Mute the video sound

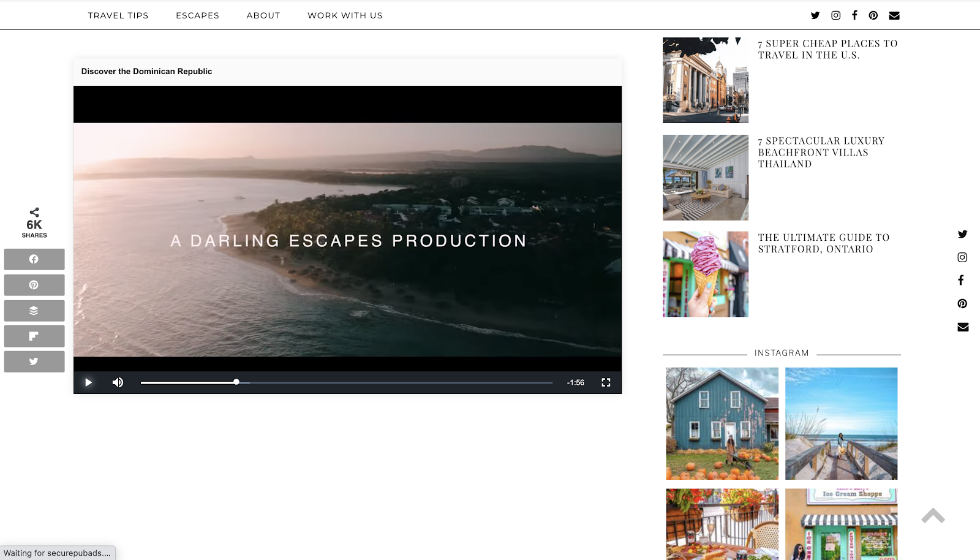(118, 382)
